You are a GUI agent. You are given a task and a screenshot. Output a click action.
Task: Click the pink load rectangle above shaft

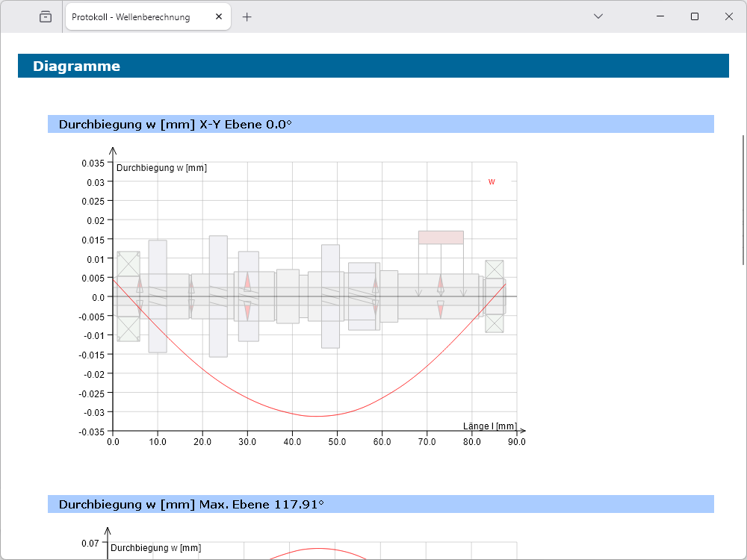[441, 237]
